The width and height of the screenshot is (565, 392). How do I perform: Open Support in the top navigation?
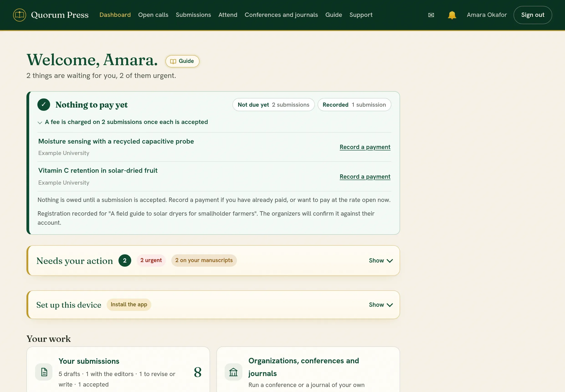[361, 15]
